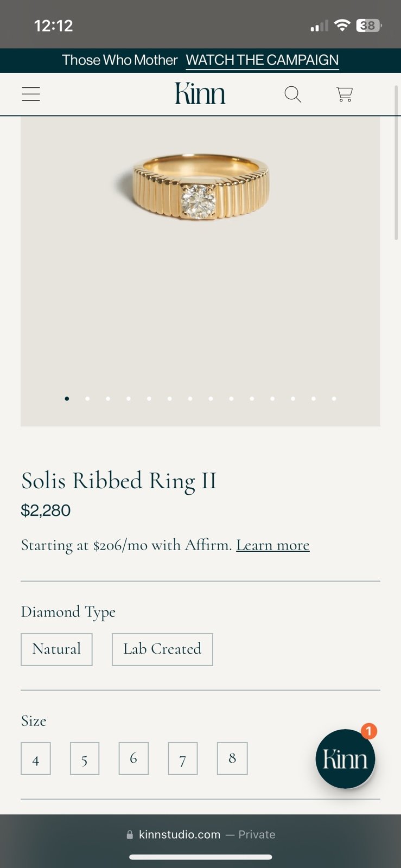Jump to the second carousel image dot

click(87, 399)
